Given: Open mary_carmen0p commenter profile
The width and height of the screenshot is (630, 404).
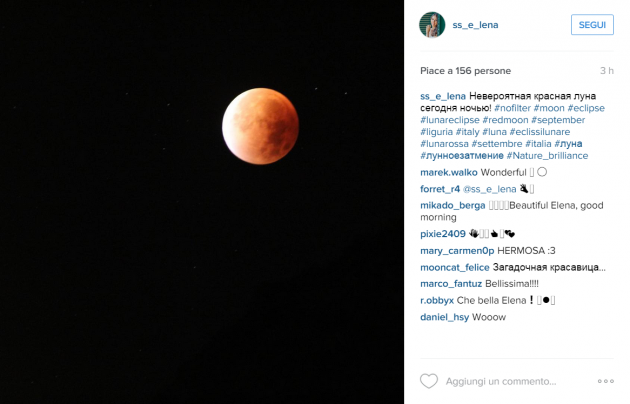Looking at the screenshot, I should tap(457, 251).
